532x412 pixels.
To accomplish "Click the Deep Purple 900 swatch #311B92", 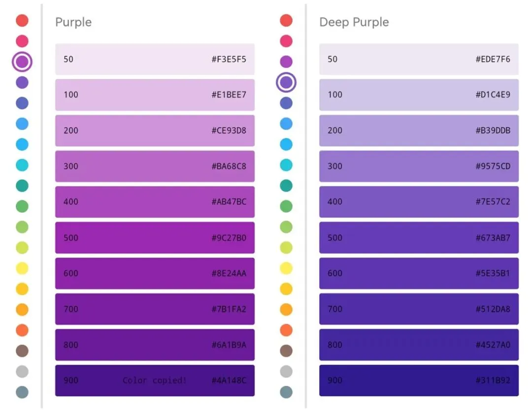I will pos(419,380).
